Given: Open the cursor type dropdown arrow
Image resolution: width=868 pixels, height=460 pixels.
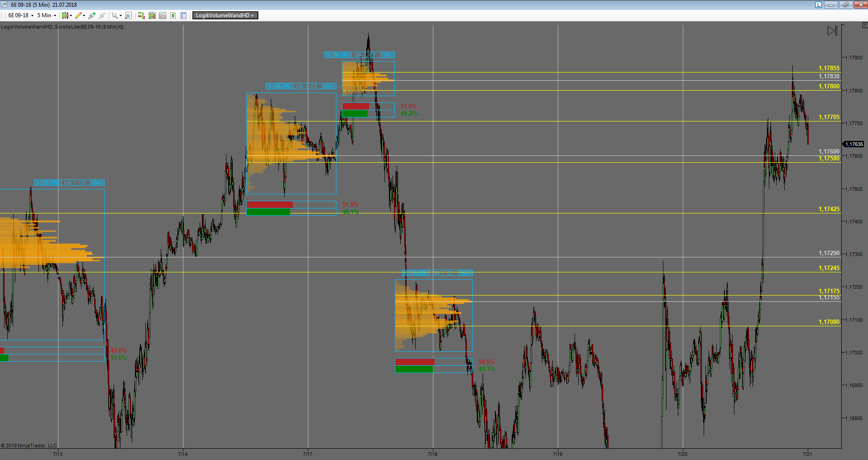Looking at the screenshot, I should coord(120,15).
